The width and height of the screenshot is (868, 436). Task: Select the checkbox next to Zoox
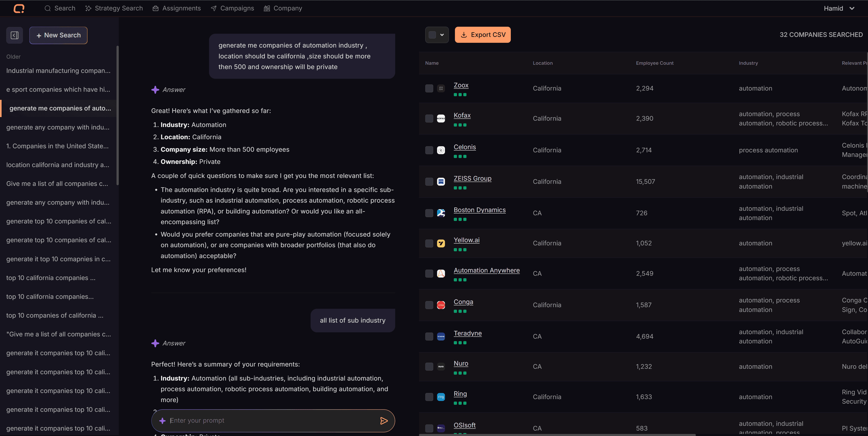[429, 88]
